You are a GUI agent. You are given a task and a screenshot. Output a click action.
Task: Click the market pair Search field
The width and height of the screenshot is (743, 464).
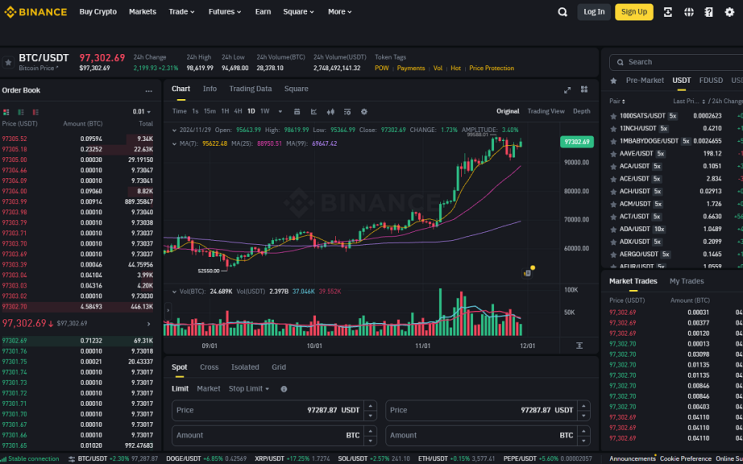679,62
